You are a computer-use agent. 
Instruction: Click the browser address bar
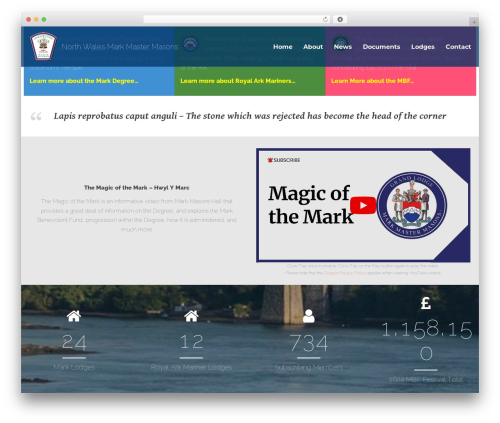tap(237, 20)
